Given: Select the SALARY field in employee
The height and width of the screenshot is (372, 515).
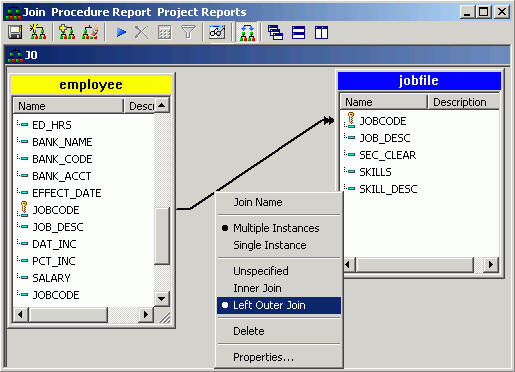Looking at the screenshot, I should (51, 278).
